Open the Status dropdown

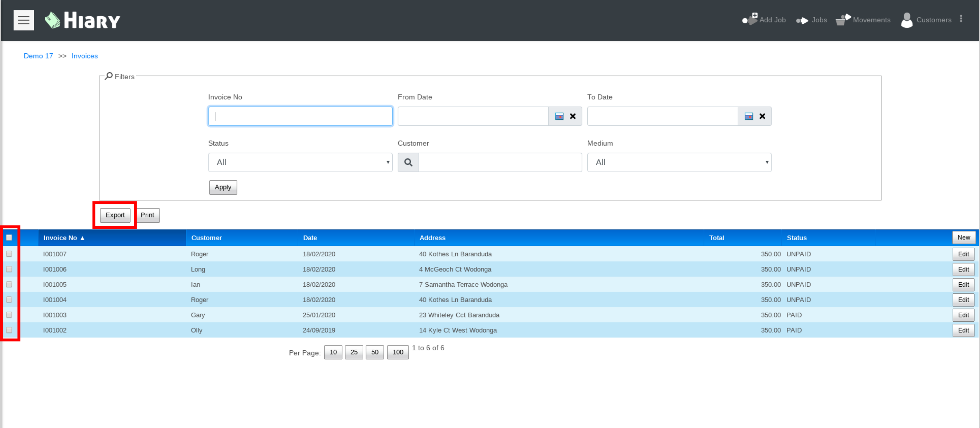(x=300, y=163)
